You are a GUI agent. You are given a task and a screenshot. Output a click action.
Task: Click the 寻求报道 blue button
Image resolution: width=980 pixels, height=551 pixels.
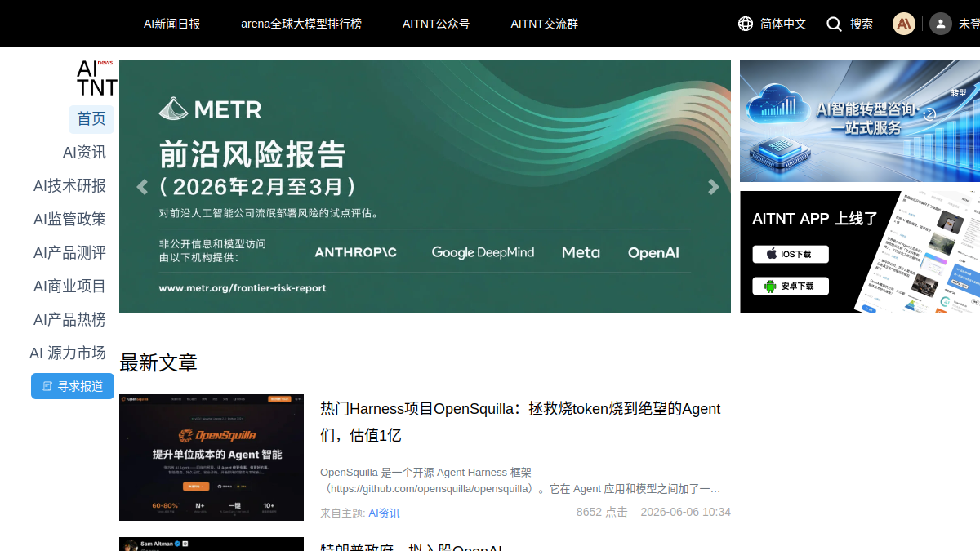point(73,386)
